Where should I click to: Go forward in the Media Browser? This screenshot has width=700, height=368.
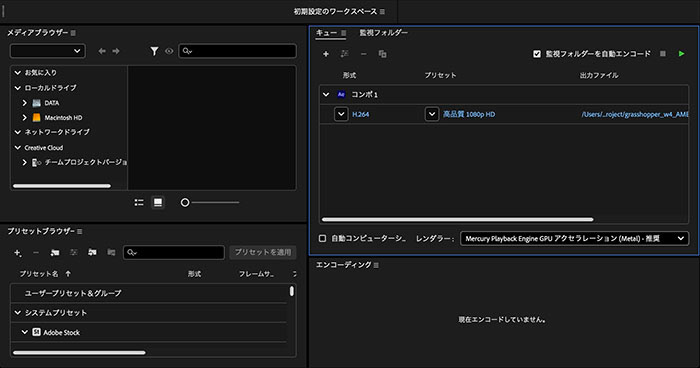(116, 51)
